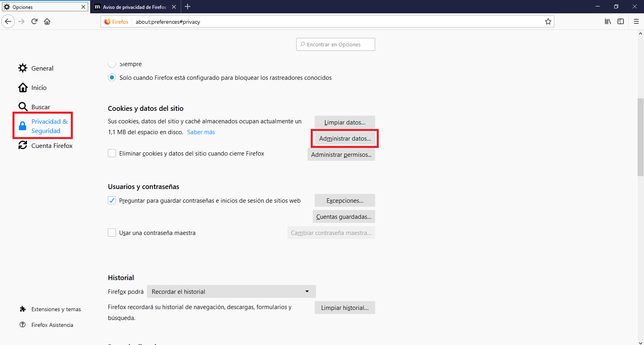Close the Aviso de privacidad tab
The width and height of the screenshot is (644, 345).
[x=174, y=7]
